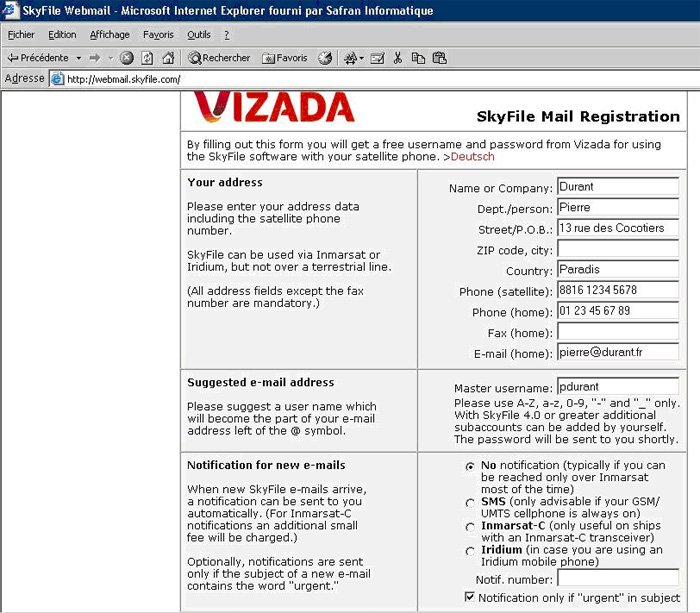Click the Phone (home) input field

pos(618,311)
